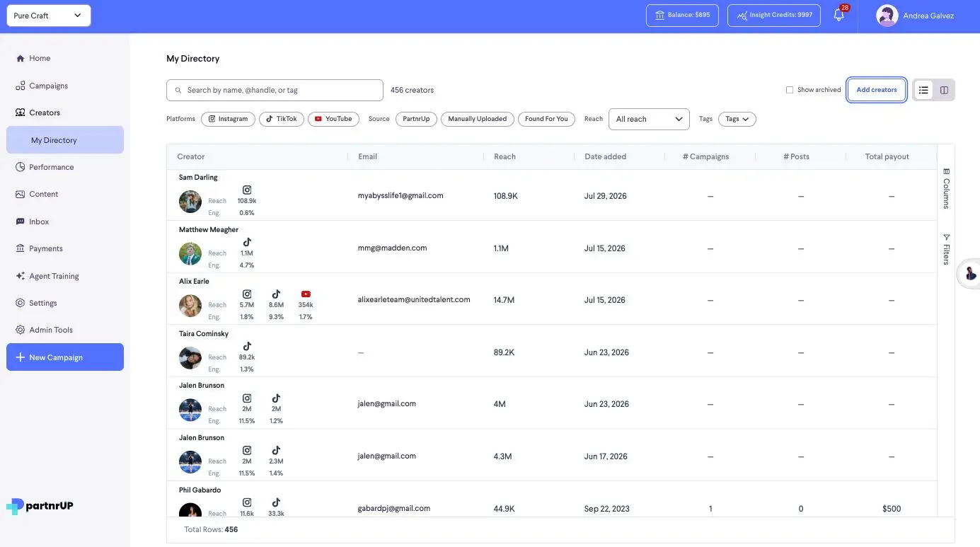Click partnrUP logo in sidebar

(x=40, y=506)
